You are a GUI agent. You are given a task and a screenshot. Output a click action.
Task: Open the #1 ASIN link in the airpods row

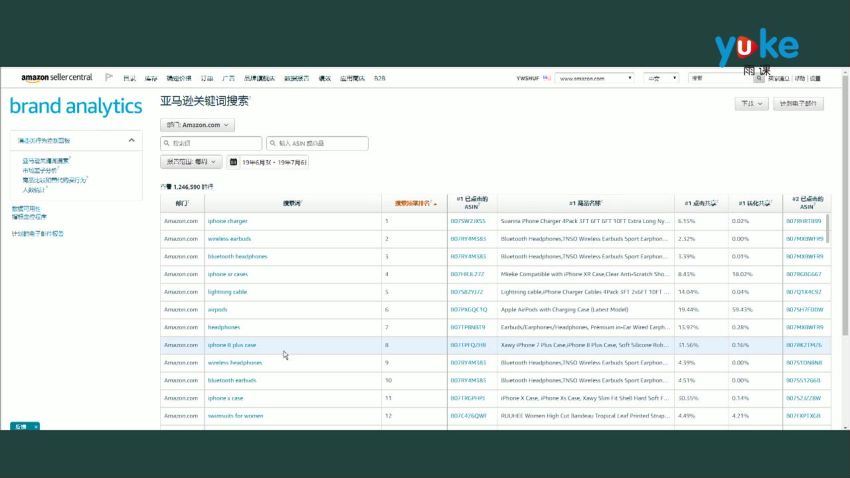pyautogui.click(x=469, y=309)
